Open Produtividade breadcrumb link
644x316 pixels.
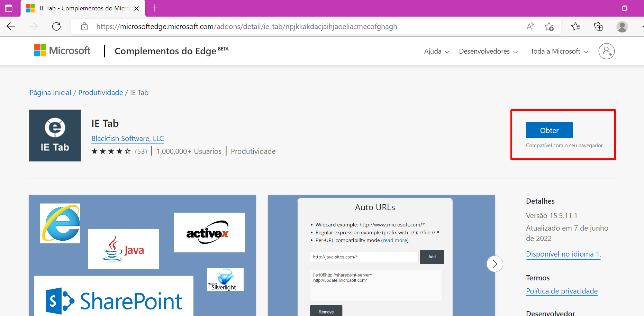tap(101, 93)
